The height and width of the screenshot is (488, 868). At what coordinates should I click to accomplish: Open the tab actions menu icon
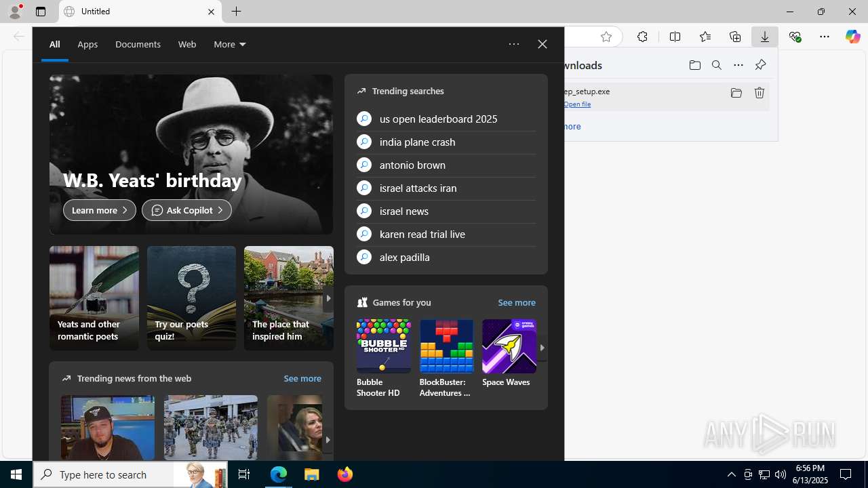(x=41, y=12)
